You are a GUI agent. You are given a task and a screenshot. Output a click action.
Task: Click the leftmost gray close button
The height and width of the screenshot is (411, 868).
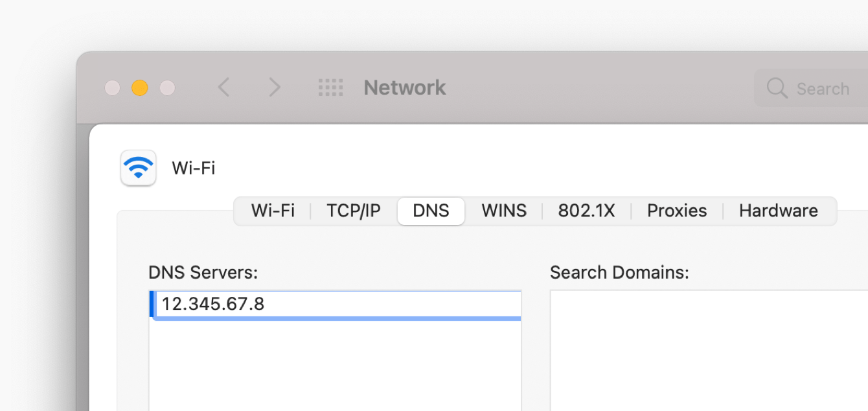click(x=113, y=88)
